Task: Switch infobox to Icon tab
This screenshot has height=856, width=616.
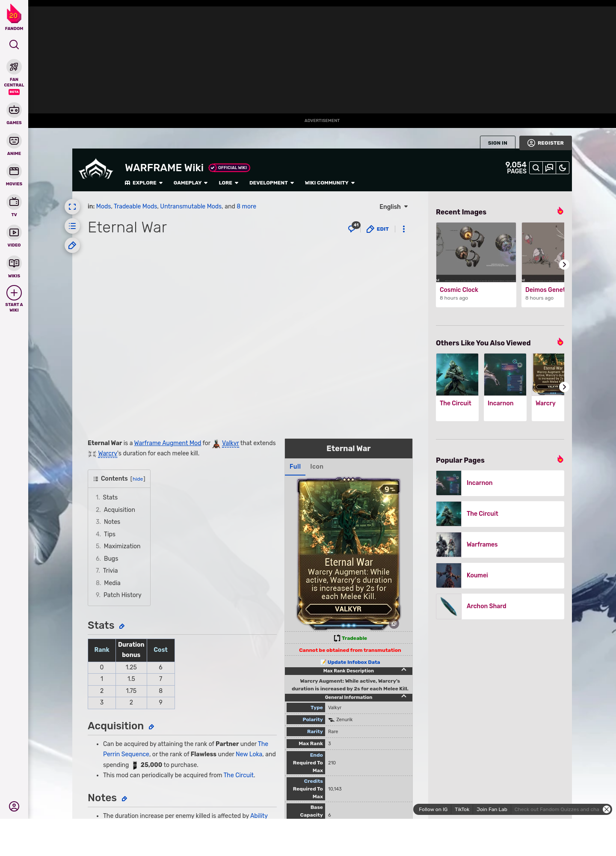Action: [x=317, y=467]
